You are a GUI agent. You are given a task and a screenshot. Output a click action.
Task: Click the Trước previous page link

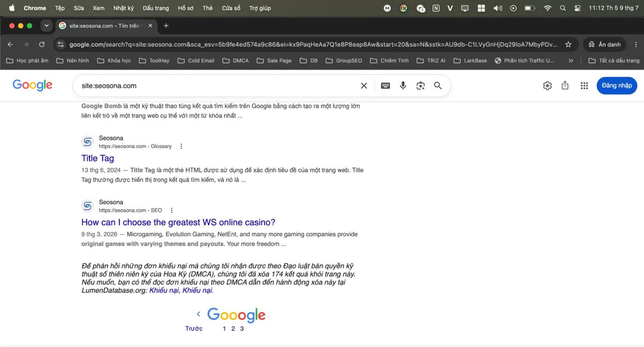click(194, 329)
